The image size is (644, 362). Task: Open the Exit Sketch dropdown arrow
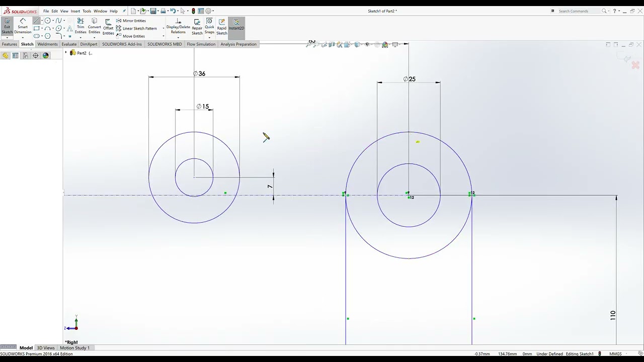[7, 38]
